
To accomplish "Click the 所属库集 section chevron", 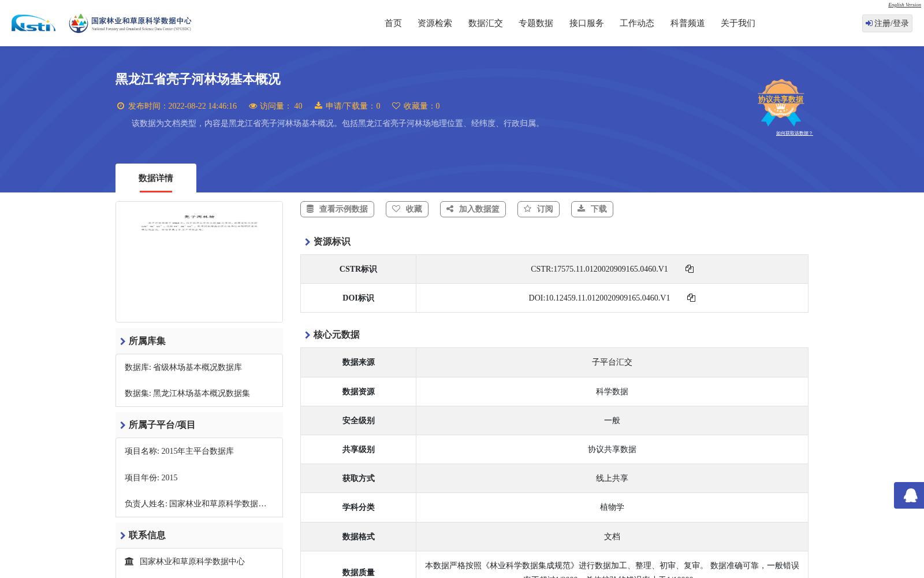I will (x=122, y=341).
